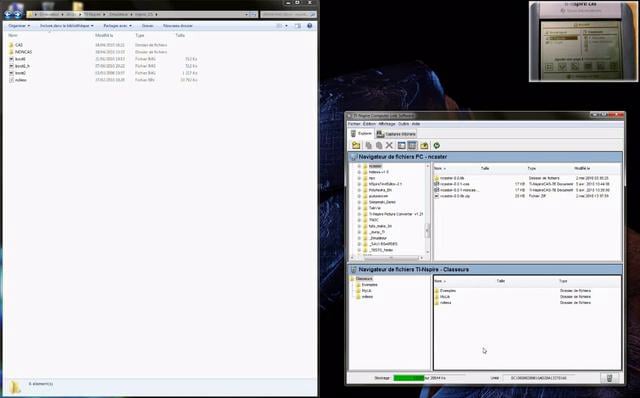
Task: Click Explorer forward navigation arrow
Action: (18, 14)
